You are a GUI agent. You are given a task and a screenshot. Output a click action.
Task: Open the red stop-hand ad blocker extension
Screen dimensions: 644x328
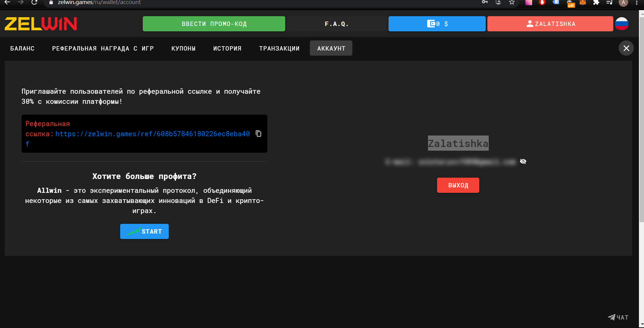[542, 2]
